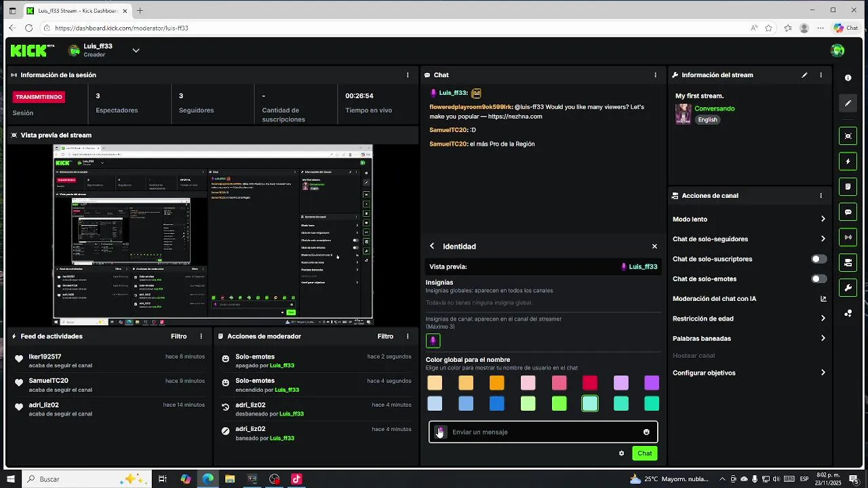Open TikTok from the taskbar
Screen dimensions: 868x488
pos(296,479)
